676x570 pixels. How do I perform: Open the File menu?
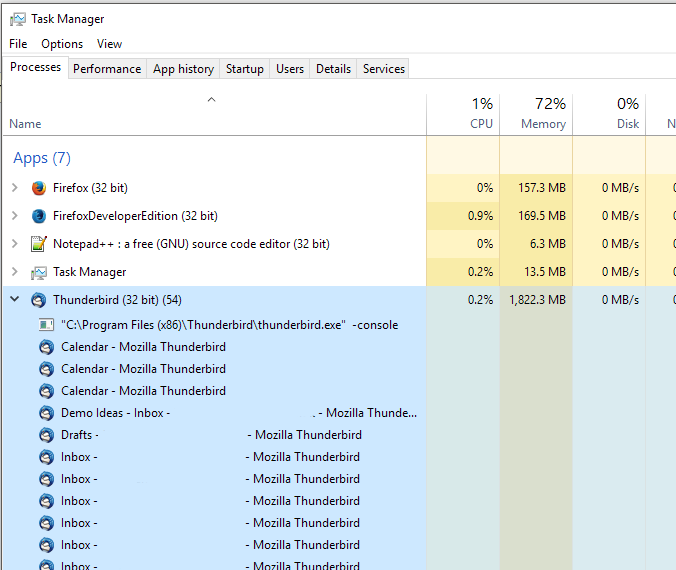[x=18, y=44]
